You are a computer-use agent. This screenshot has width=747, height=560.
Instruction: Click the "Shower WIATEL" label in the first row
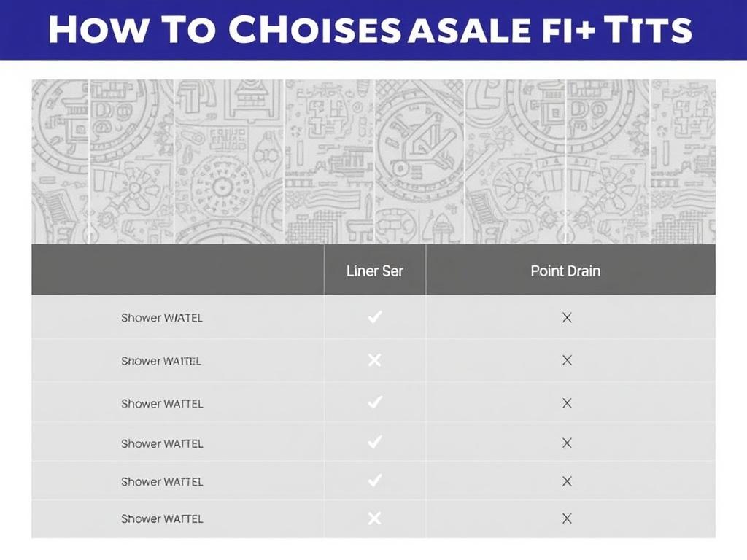[x=162, y=318]
